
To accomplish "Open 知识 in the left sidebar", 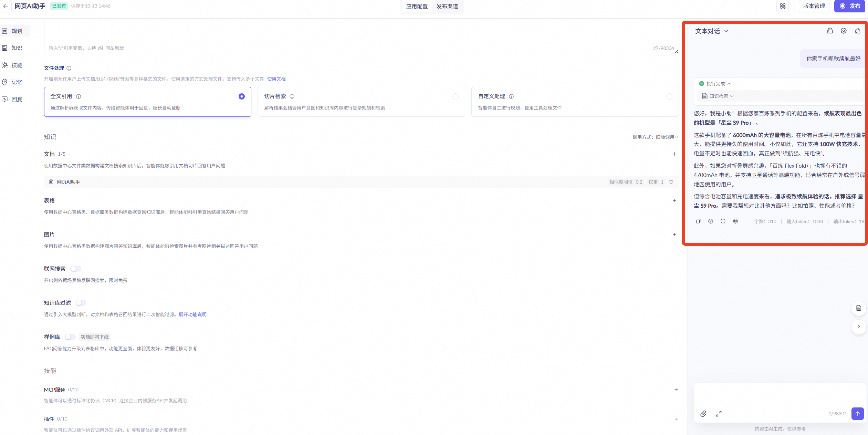I will point(16,48).
